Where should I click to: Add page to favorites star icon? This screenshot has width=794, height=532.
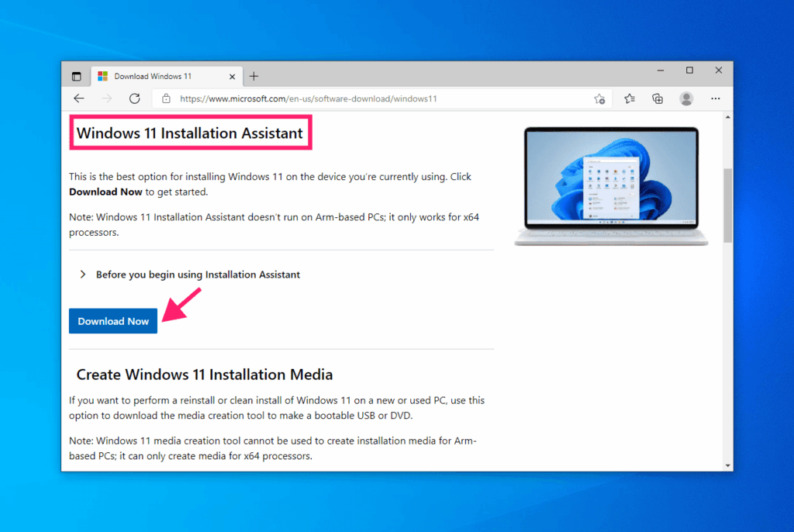599,98
